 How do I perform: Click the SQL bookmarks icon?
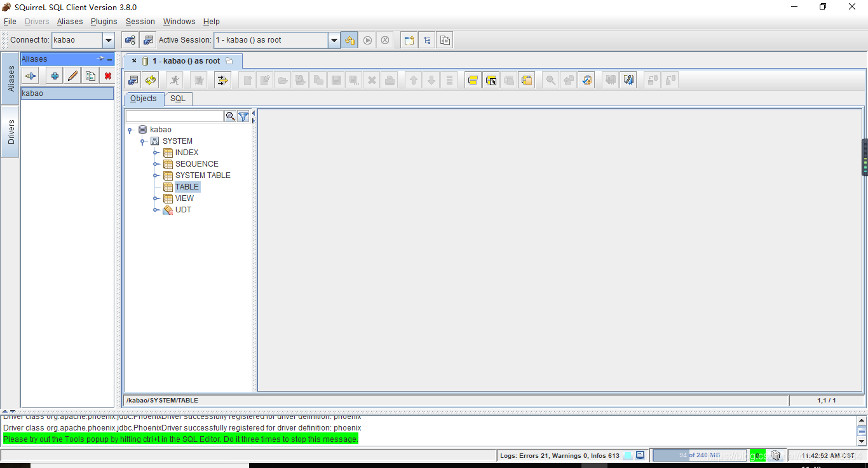(628, 79)
